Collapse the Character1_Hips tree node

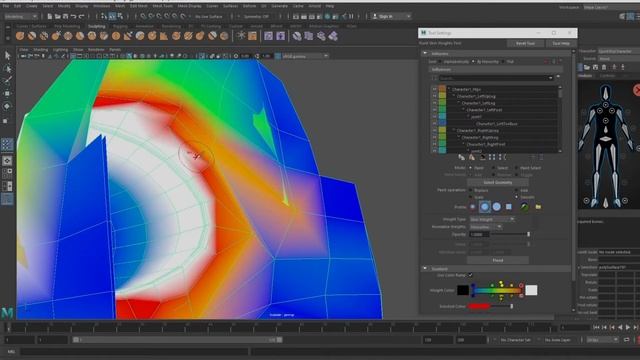pos(449,89)
